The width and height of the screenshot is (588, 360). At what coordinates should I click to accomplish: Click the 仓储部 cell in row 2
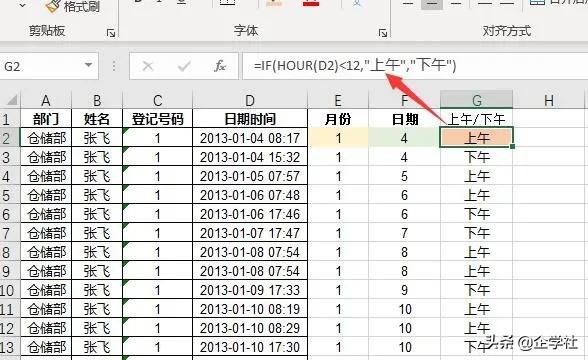[x=46, y=138]
